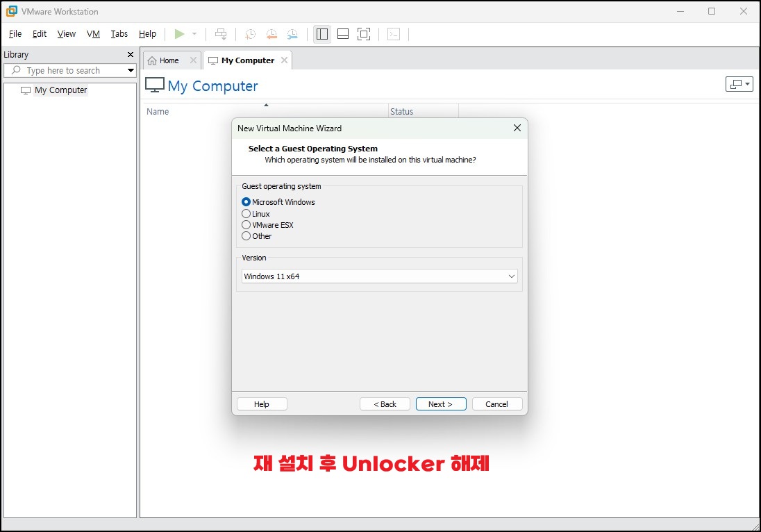The image size is (761, 532).
Task: Select My Computer in Library tree
Action: point(60,90)
